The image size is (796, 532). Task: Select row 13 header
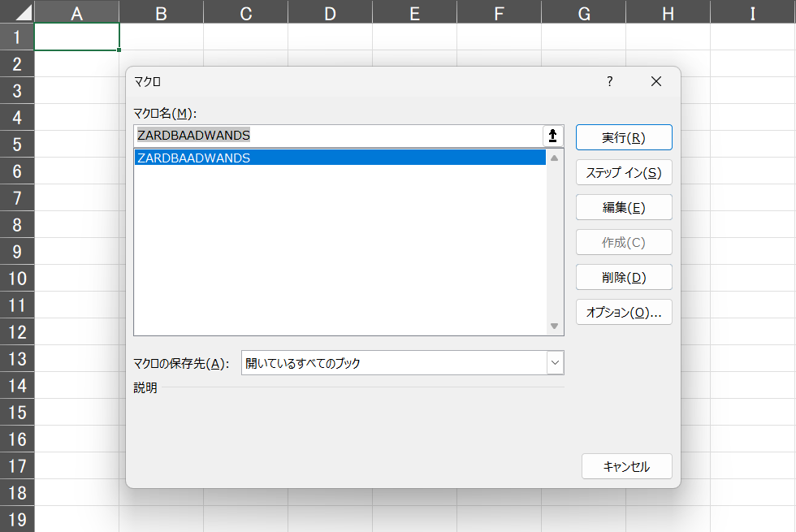click(17, 359)
